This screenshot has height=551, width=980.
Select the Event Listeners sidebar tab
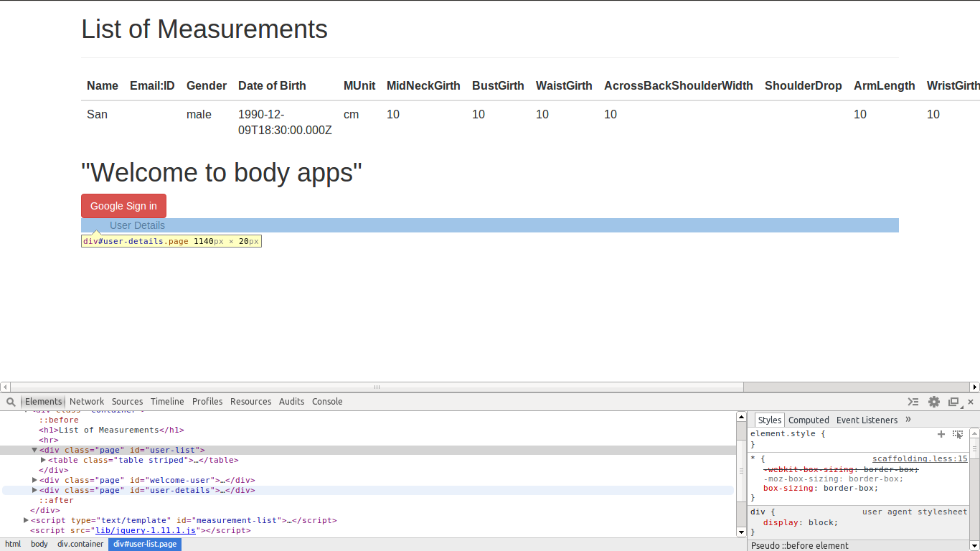pyautogui.click(x=867, y=420)
